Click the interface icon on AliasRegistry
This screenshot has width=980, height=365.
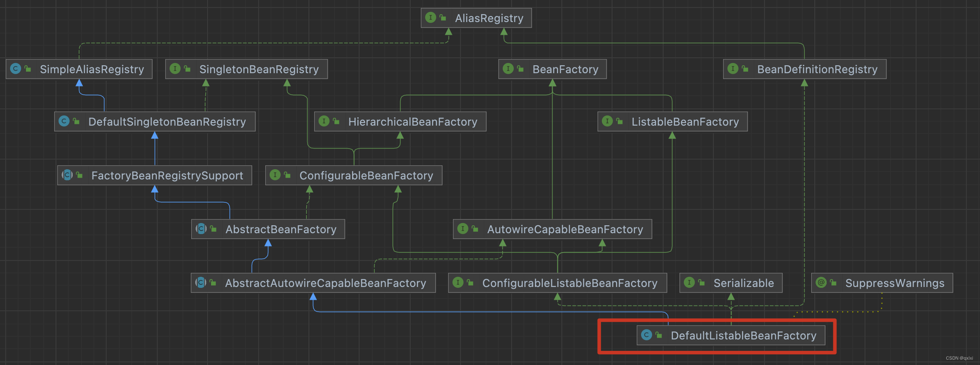tap(431, 18)
